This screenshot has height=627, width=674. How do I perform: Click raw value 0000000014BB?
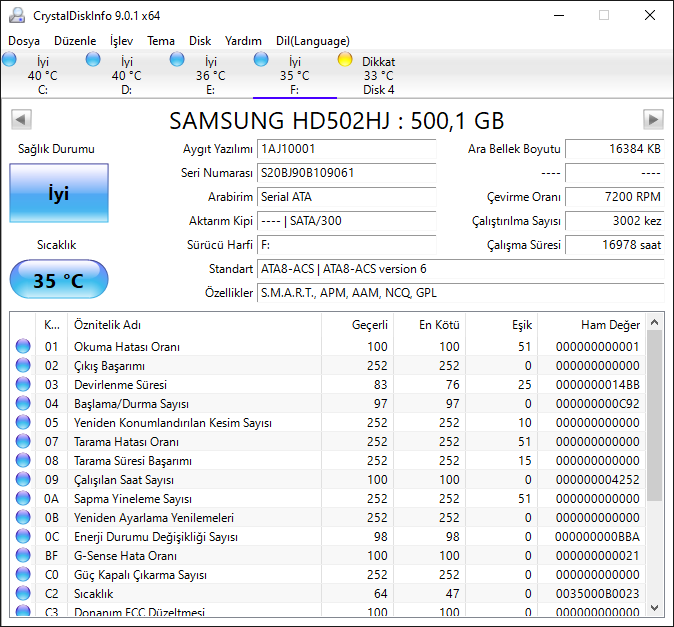pos(597,385)
